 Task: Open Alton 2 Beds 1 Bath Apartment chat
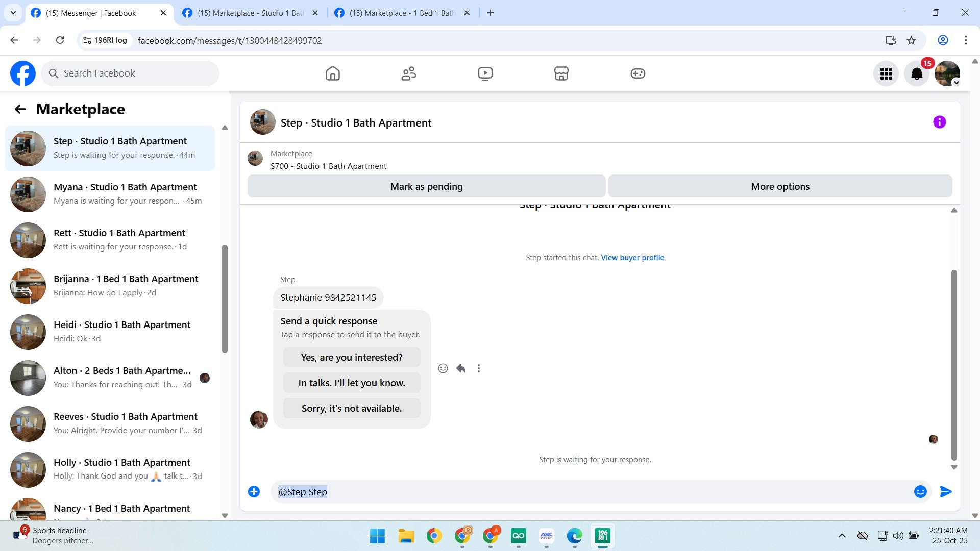tap(110, 378)
